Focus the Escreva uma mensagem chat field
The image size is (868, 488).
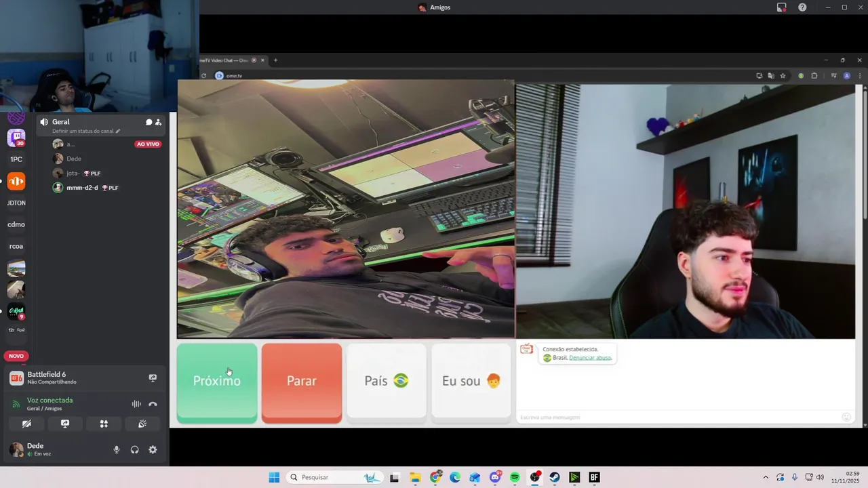click(678, 417)
